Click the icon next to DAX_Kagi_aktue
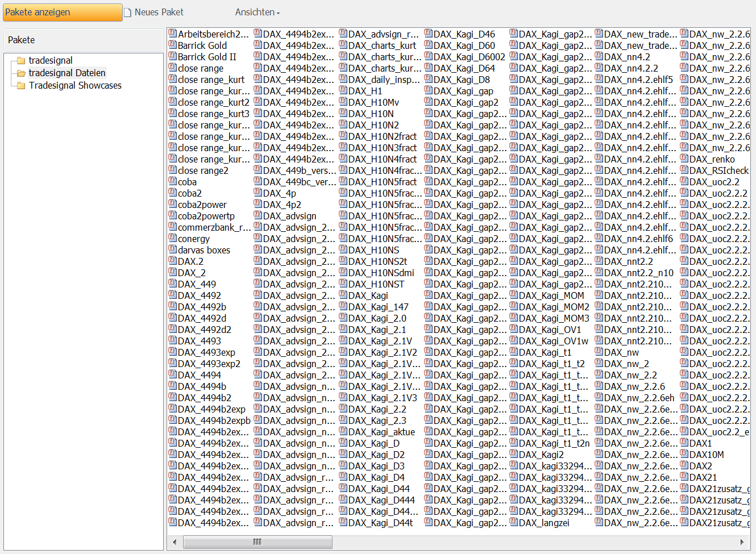Screen dimensions: 756x554 [x=343, y=431]
